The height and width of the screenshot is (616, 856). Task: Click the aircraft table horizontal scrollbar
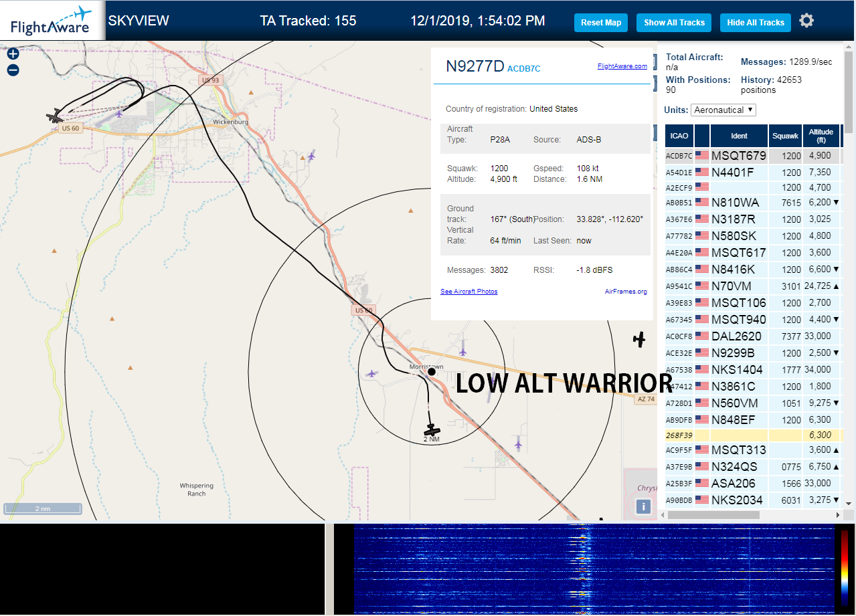point(713,515)
